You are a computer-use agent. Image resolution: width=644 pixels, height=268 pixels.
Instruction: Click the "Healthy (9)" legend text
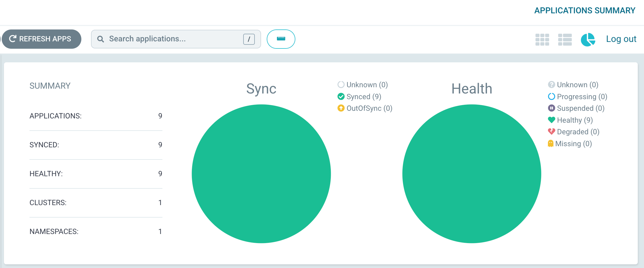575,120
